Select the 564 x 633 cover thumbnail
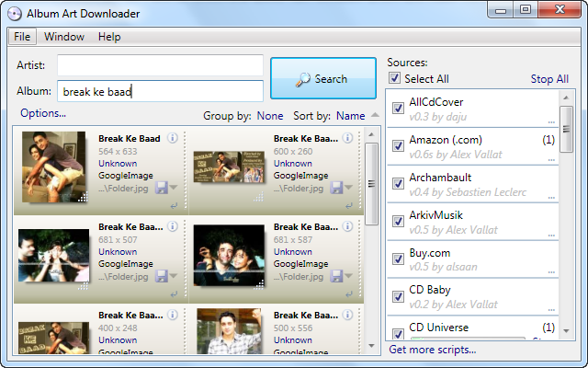This screenshot has height=368, width=588. [x=53, y=167]
